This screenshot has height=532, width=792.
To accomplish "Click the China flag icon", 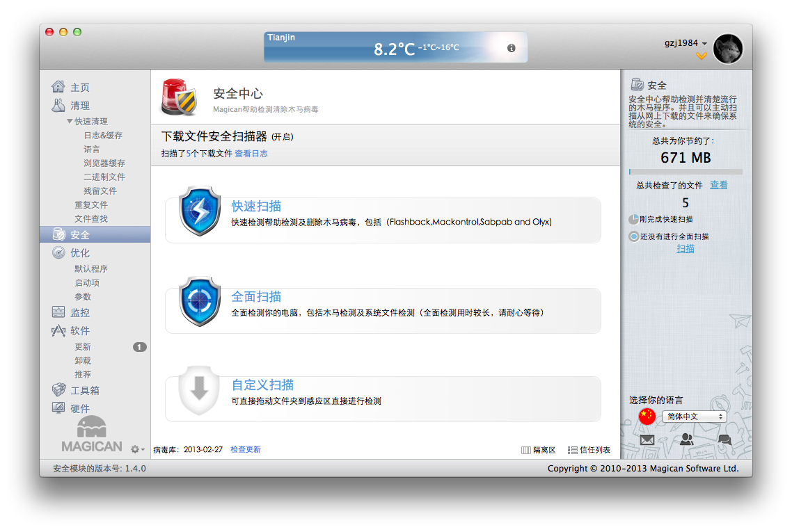I will 647,417.
